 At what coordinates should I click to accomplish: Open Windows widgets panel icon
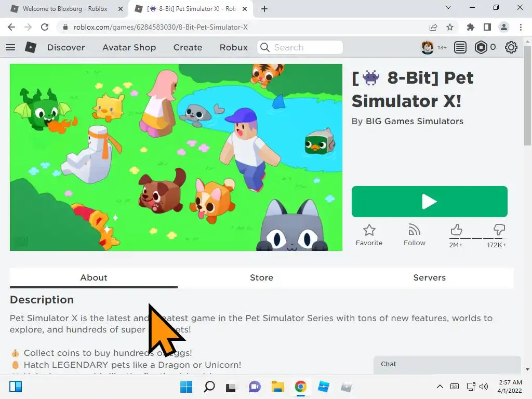(x=16, y=387)
